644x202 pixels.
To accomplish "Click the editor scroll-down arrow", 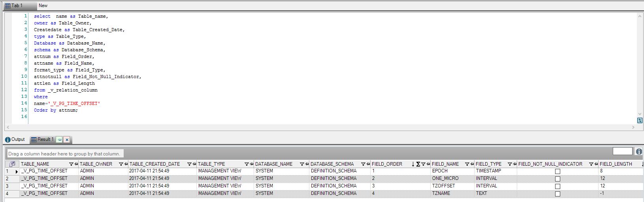I will (x=640, y=114).
